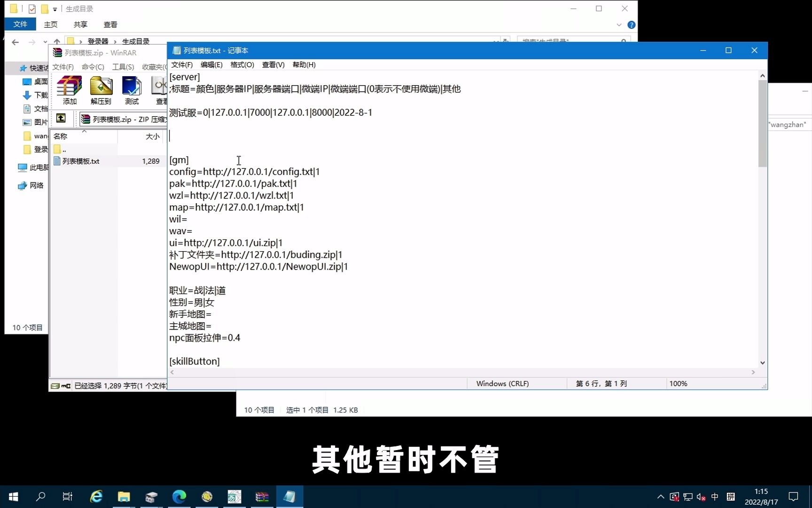Toggle IME 中 language indicator
Screen dimensions: 812x508
pyautogui.click(x=715, y=497)
